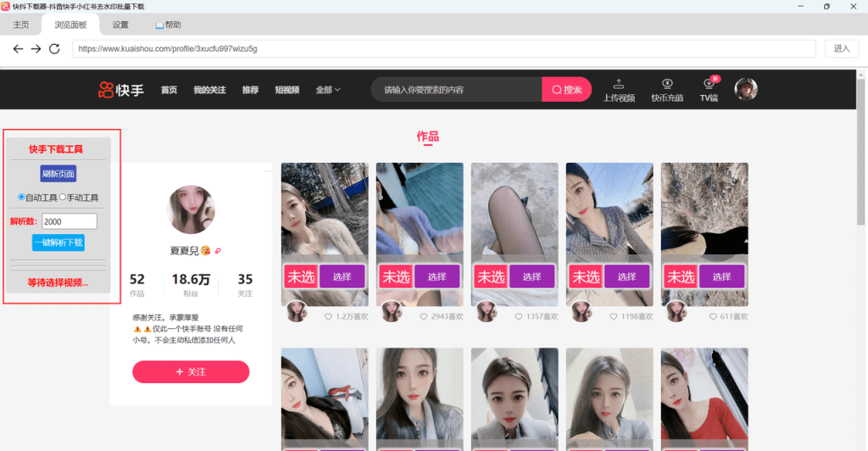Click the browser back arrow
The width and height of the screenshot is (868, 451).
click(x=19, y=48)
